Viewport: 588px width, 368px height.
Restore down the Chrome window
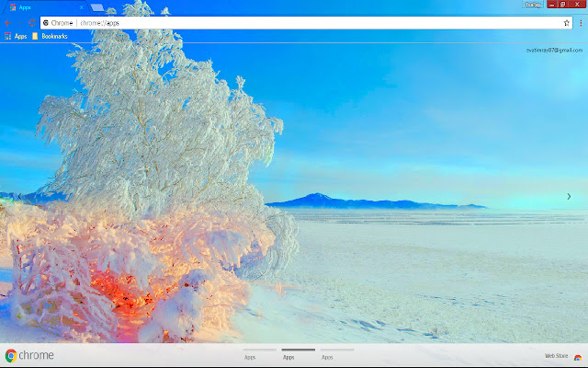coord(562,5)
